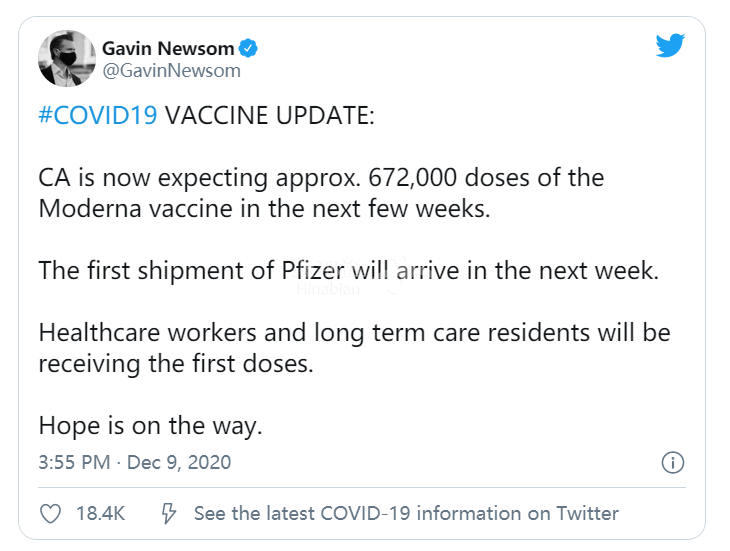Open the @GavinNewsom handle link

pyautogui.click(x=170, y=71)
